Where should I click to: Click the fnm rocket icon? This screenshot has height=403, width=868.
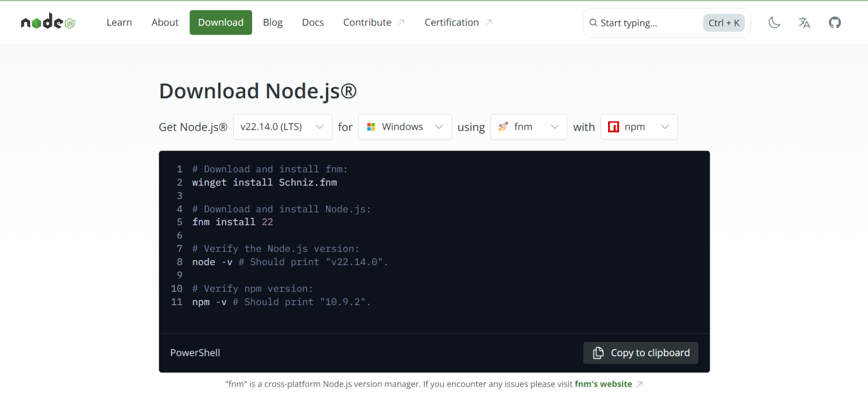tap(502, 127)
